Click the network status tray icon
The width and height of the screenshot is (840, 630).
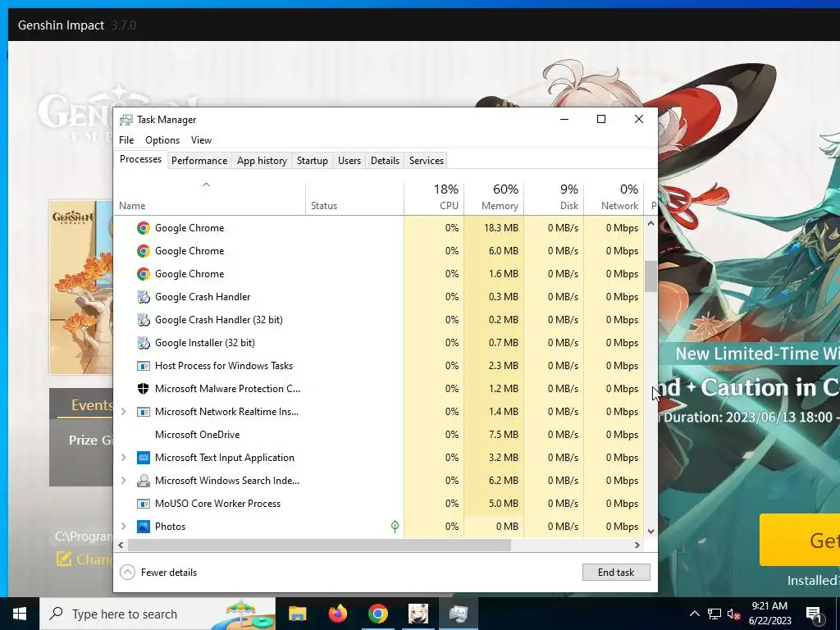point(714,614)
